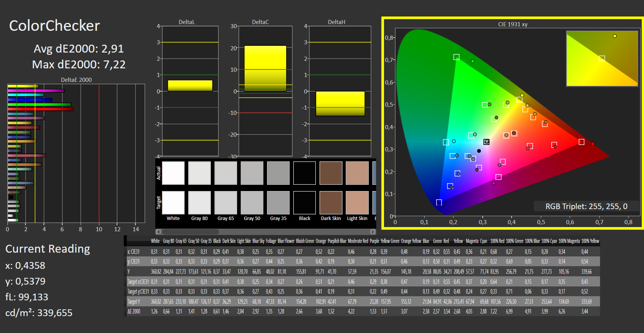Click the x: 0,4358 reading

pyautogui.click(x=25, y=265)
